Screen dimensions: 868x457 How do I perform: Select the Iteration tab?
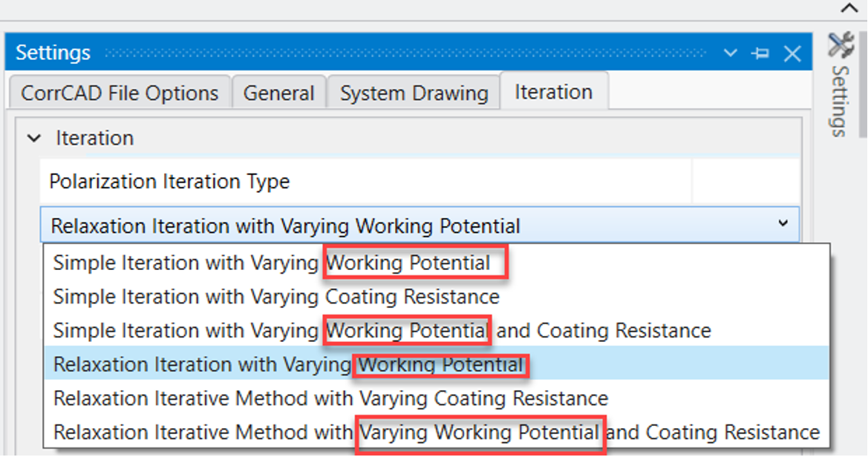point(553,92)
